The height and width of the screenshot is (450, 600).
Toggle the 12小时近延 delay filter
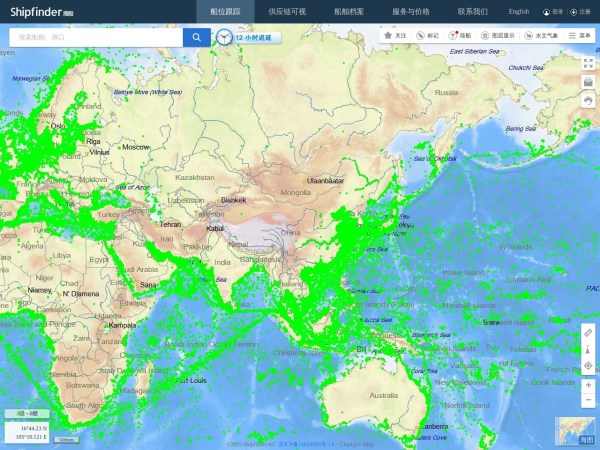click(x=257, y=37)
